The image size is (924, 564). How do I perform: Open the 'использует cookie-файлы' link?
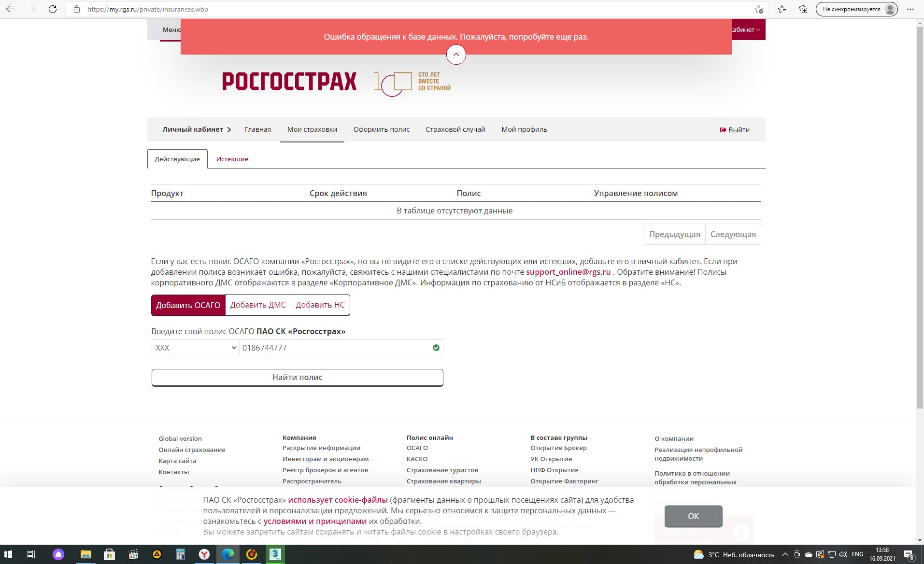[x=338, y=500]
